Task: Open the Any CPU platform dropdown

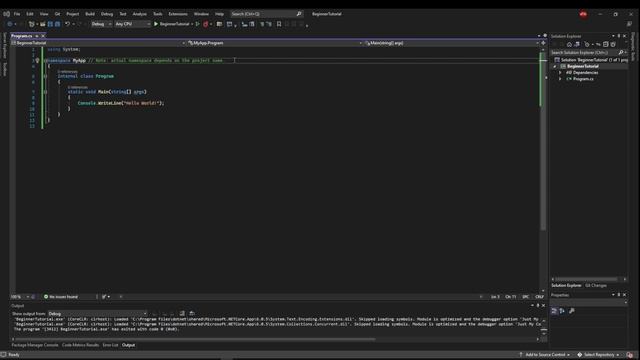Action: click(132, 24)
